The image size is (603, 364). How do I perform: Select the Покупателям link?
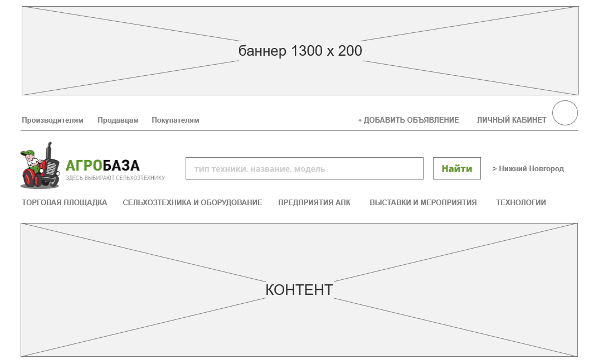[175, 120]
